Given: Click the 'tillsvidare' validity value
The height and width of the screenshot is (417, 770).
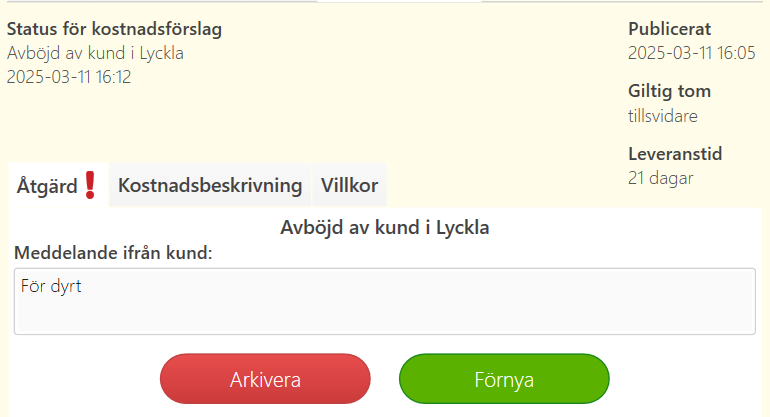Looking at the screenshot, I should click(x=663, y=116).
